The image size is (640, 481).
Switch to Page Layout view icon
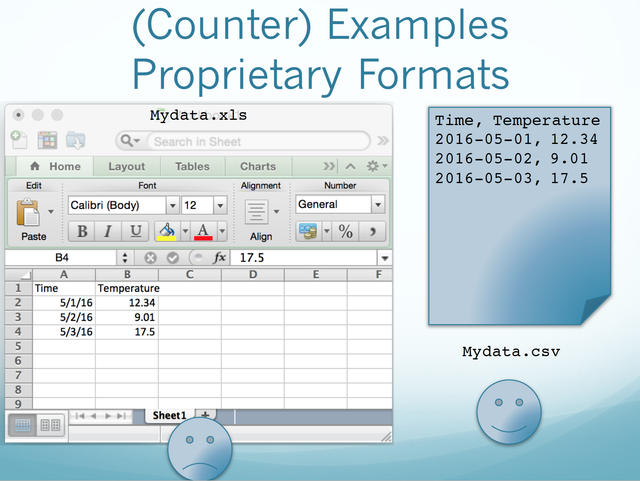(50, 425)
